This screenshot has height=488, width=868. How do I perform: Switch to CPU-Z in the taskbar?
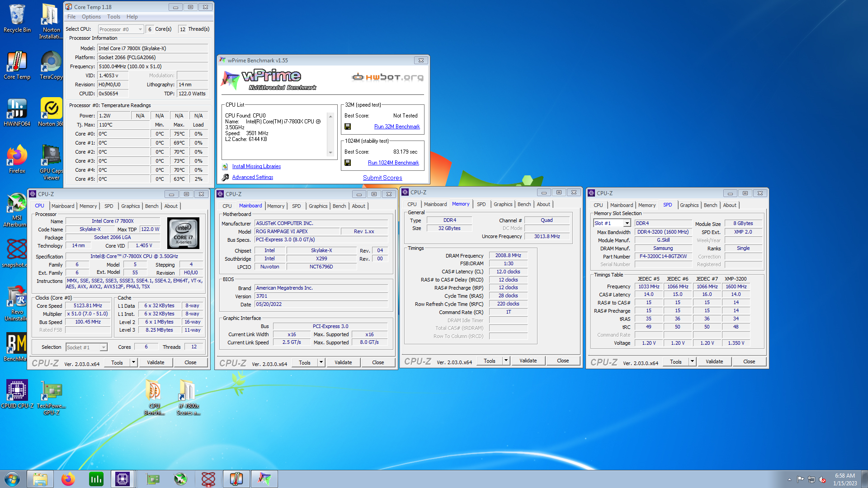click(123, 479)
